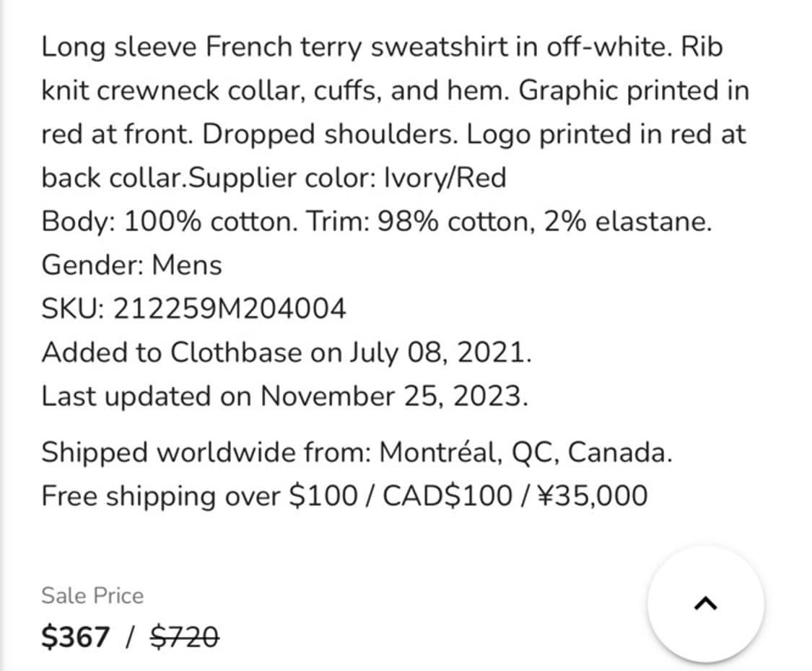
Task: Click the Gender: Mens line
Action: click(131, 265)
